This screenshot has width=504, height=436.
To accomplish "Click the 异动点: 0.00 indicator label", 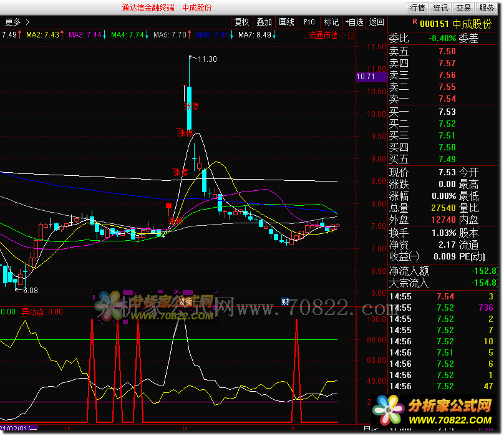I will [42, 312].
